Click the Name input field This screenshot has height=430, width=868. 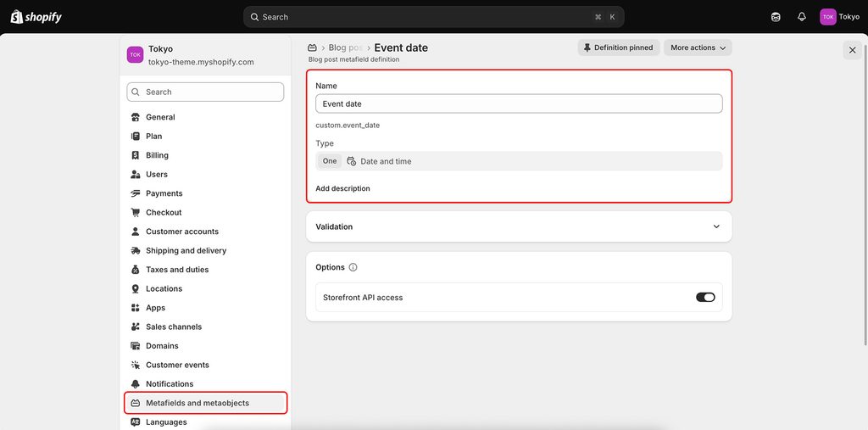[519, 103]
